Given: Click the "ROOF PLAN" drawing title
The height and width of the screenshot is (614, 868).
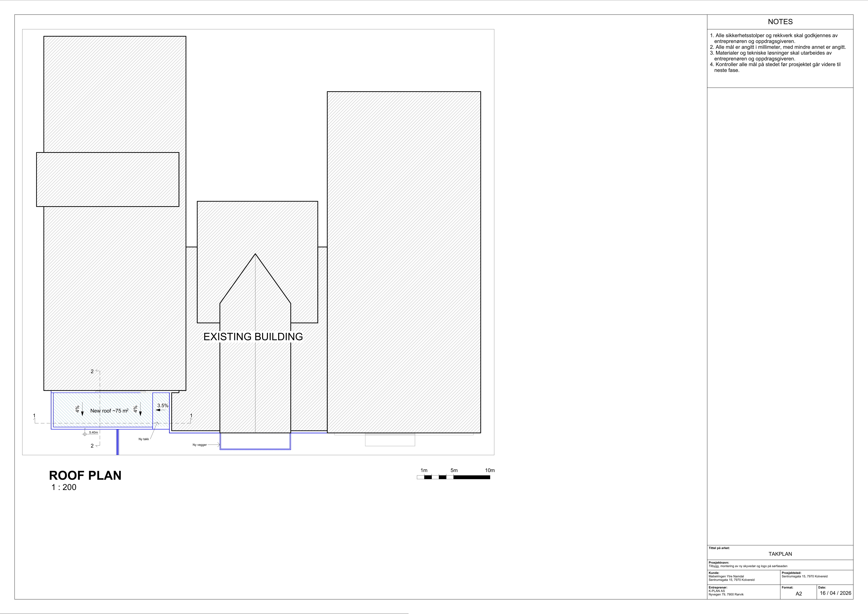Looking at the screenshot, I should pos(85,476).
